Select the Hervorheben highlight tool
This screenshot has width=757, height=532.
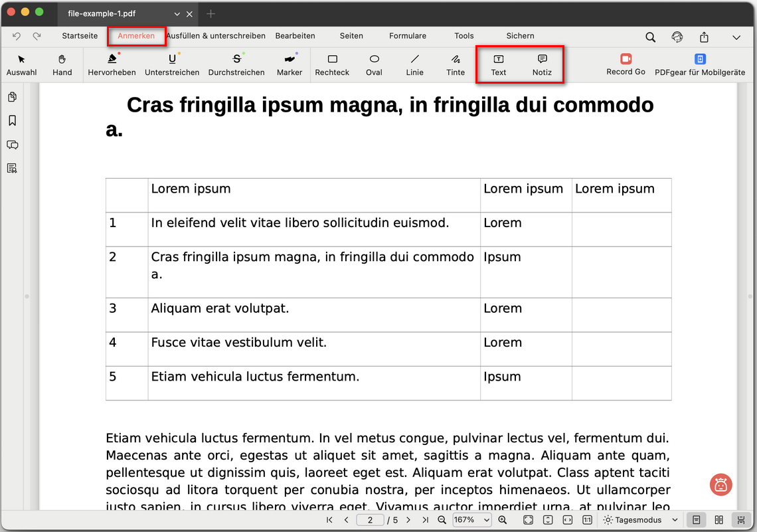[x=112, y=64]
